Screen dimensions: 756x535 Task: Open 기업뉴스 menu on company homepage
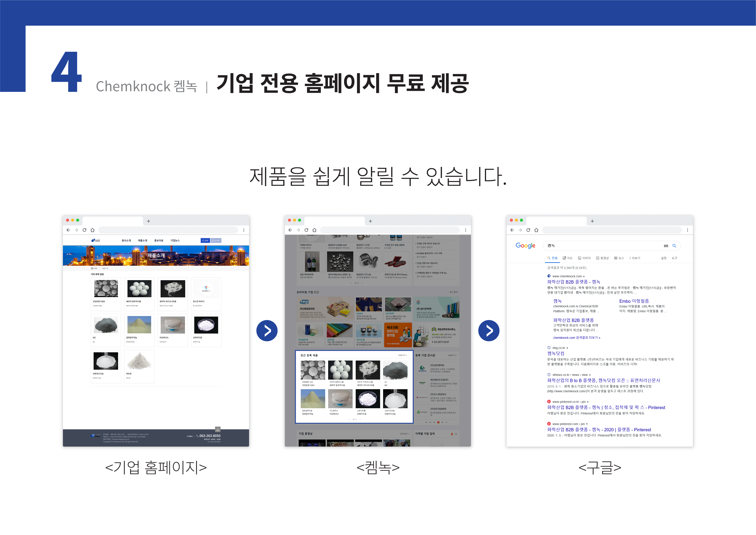point(175,241)
